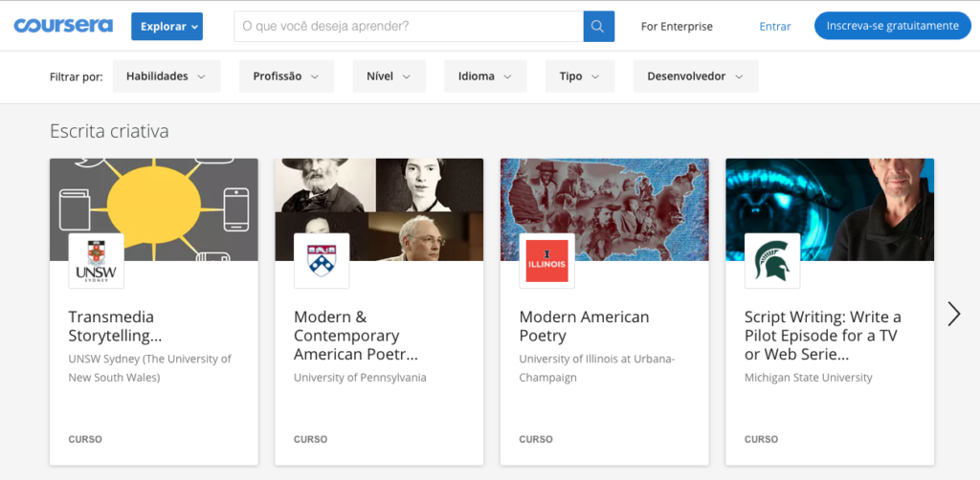
Task: Open the Desenvolvedor filter dropdown
Action: (696, 76)
